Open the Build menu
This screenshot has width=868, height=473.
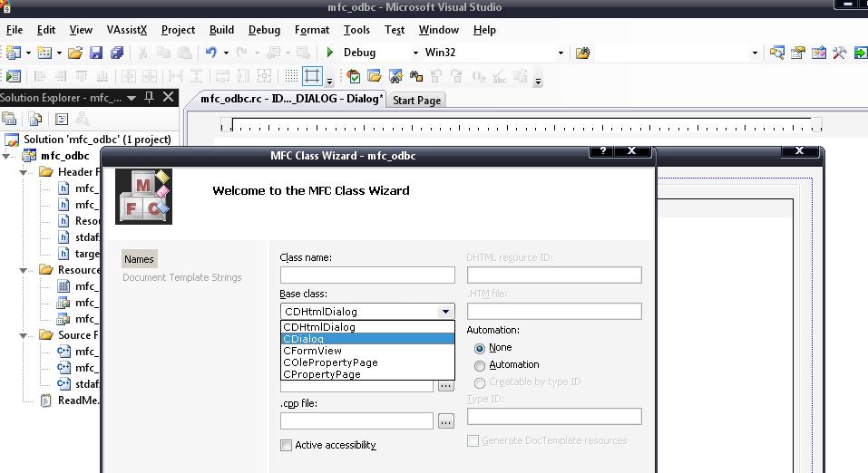pos(221,30)
